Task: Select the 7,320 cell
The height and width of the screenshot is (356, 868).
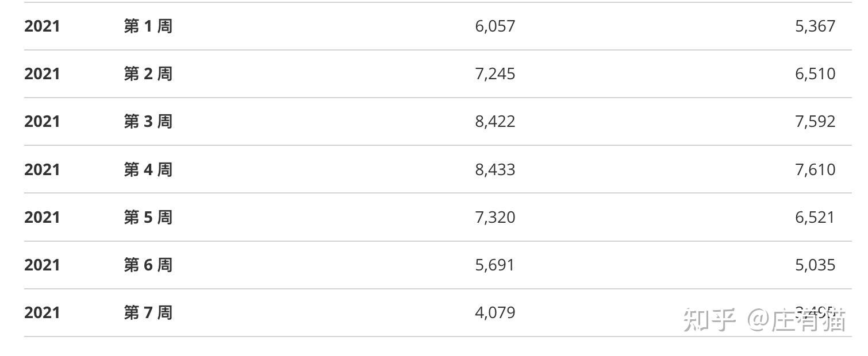Action: [495, 218]
